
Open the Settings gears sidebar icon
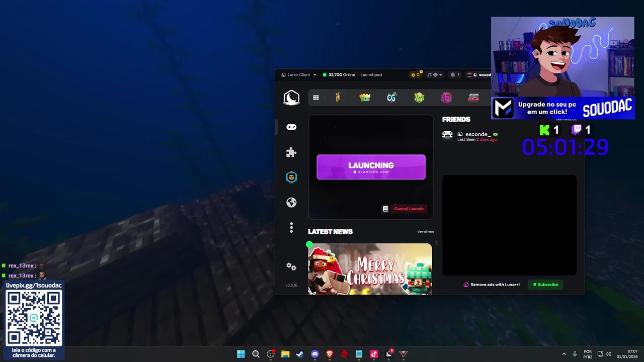(x=291, y=266)
